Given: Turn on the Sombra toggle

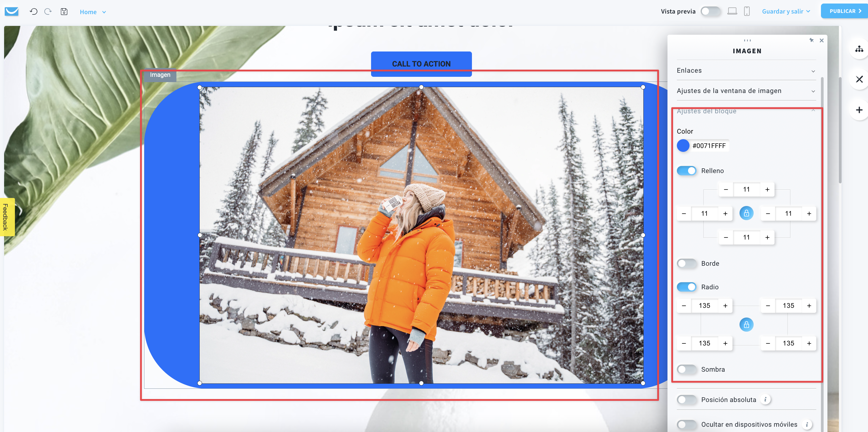Looking at the screenshot, I should coord(687,369).
